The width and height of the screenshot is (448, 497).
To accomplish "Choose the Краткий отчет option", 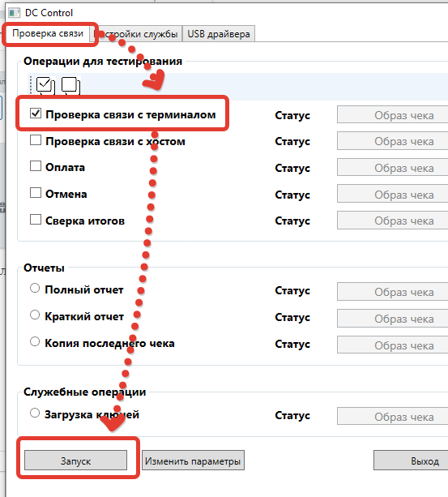I will pyautogui.click(x=35, y=315).
